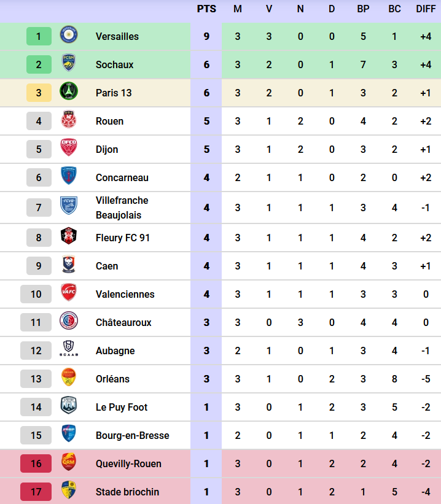The height and width of the screenshot is (504, 441).
Task: Open the Paris 13 team crest
Action: pyautogui.click(x=68, y=92)
